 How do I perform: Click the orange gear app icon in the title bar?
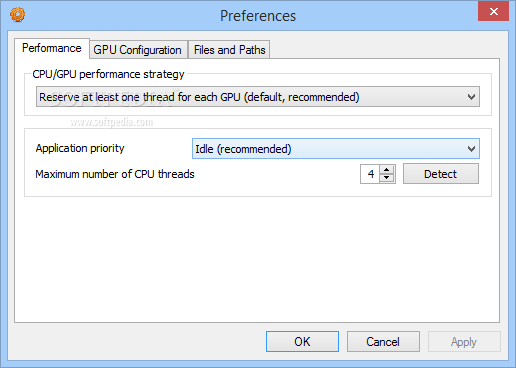(17, 15)
